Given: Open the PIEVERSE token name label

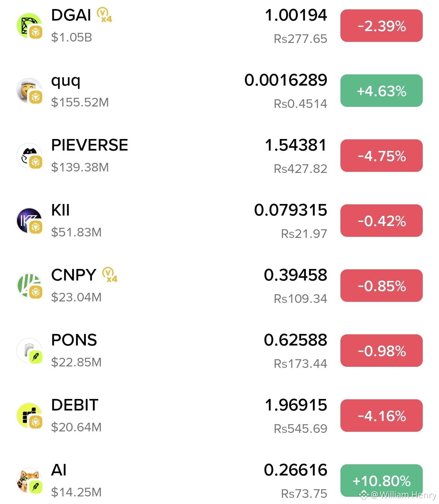Looking at the screenshot, I should click(90, 145).
